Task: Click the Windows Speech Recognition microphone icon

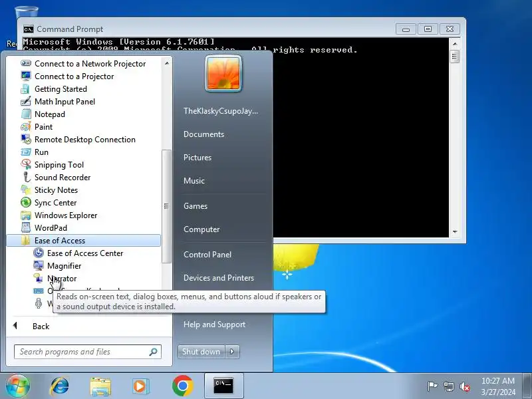Action: pos(39,303)
